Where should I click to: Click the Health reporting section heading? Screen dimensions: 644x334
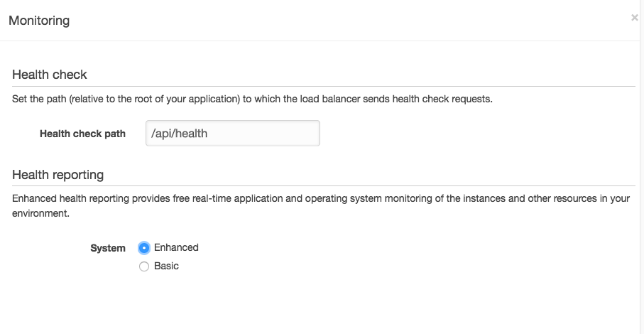coord(58,175)
